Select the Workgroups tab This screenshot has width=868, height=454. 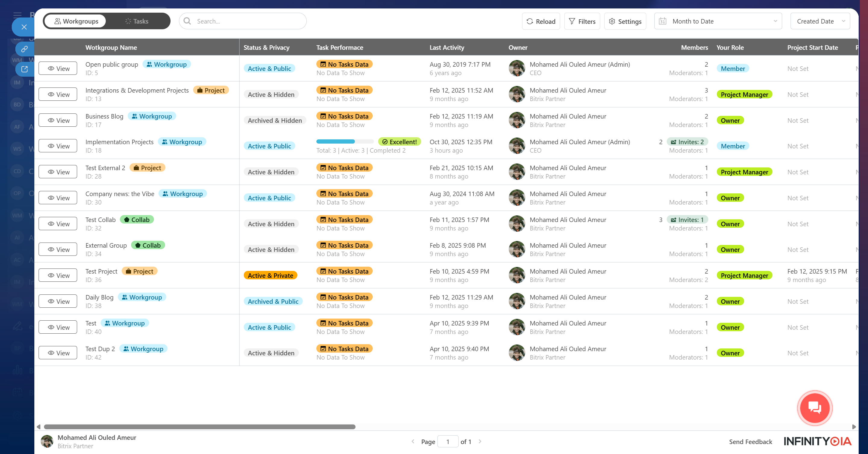(76, 21)
